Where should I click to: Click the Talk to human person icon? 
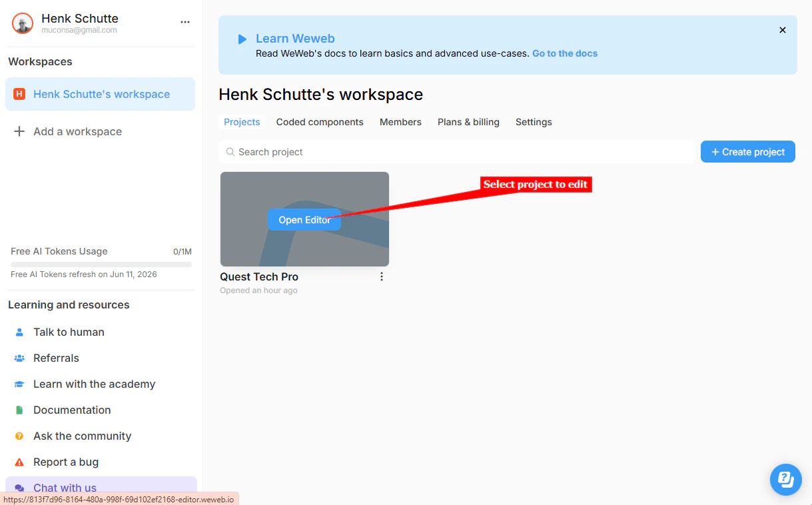(x=19, y=332)
